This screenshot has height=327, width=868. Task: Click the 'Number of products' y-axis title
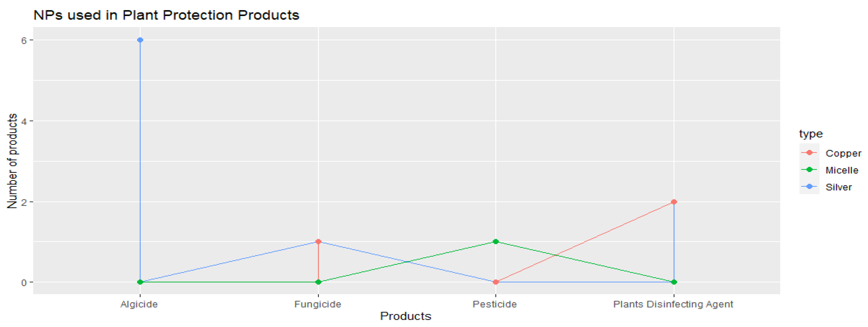tap(12, 161)
